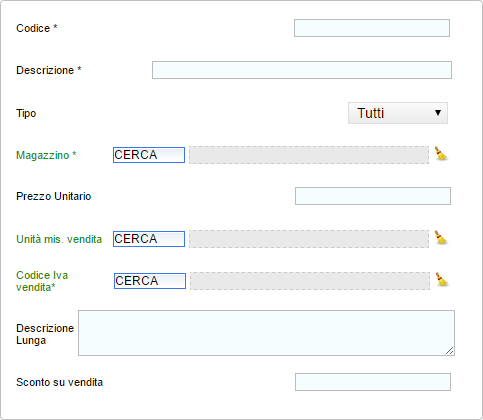This screenshot has height=420, width=483.
Task: Open the Tipo dropdown showing Tutti
Action: point(398,113)
